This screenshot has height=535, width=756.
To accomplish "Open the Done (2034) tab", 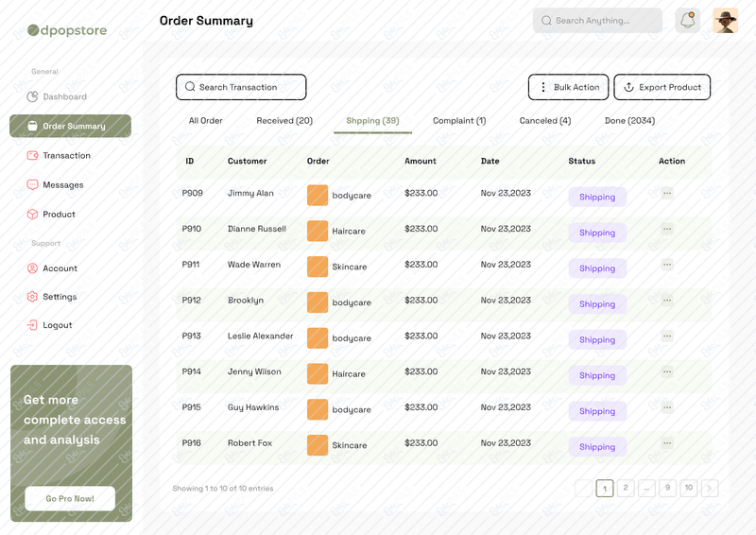I will tap(629, 121).
